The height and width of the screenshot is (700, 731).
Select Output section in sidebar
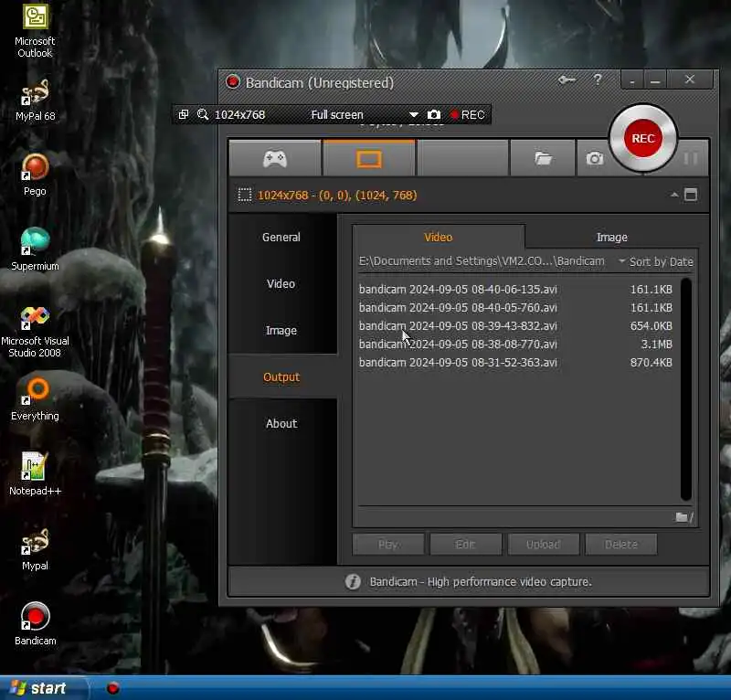[x=281, y=377]
